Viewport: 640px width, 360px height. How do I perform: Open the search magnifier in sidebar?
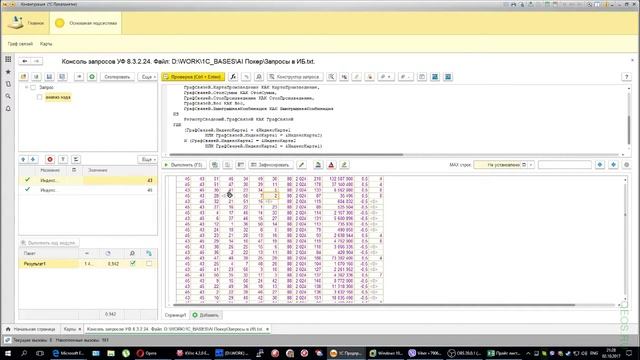pos(8,96)
